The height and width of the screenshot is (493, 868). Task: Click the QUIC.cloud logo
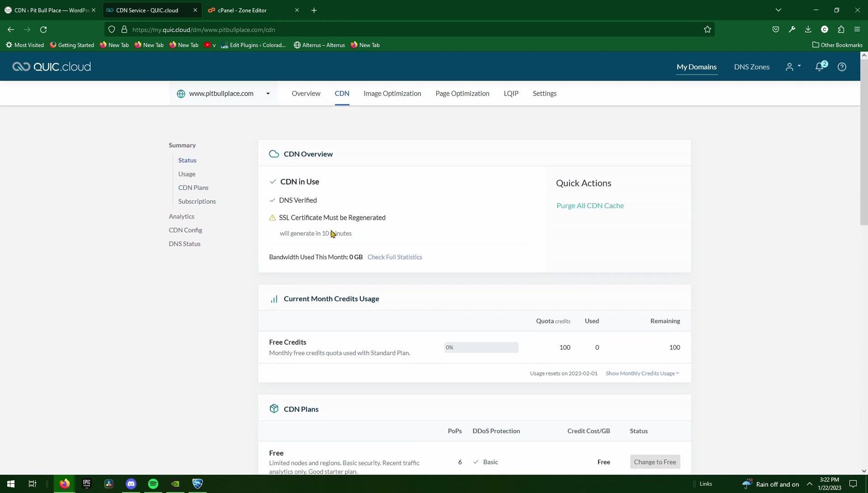[52, 66]
